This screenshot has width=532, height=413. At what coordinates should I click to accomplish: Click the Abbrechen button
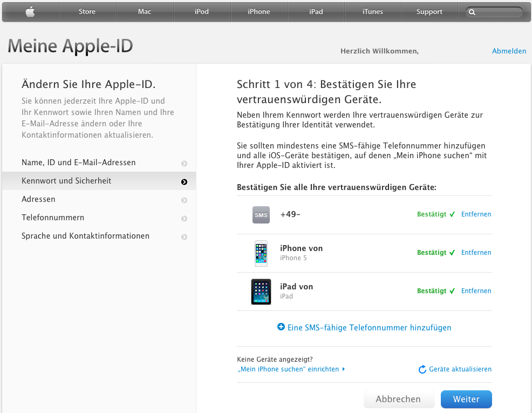tap(398, 399)
